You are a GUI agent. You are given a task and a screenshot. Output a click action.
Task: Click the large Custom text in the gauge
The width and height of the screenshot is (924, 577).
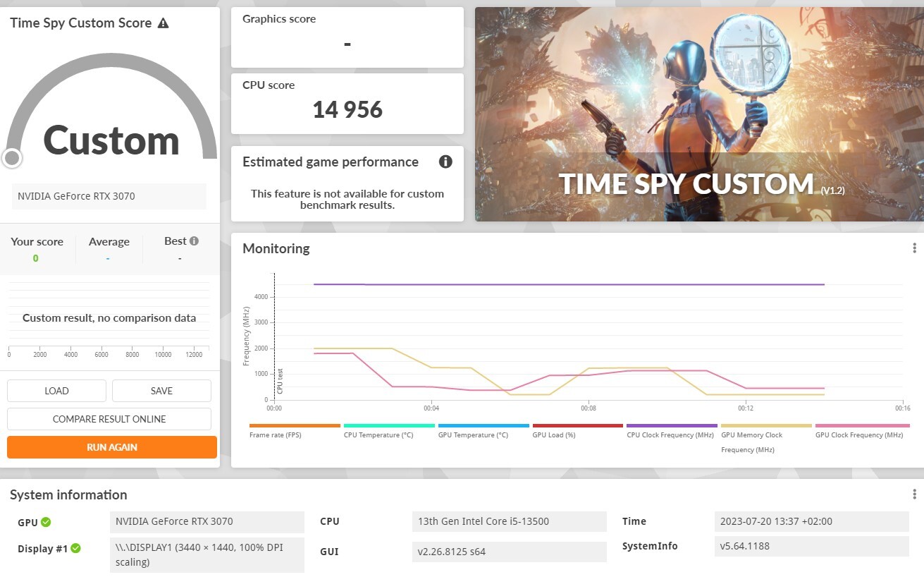pyautogui.click(x=111, y=140)
